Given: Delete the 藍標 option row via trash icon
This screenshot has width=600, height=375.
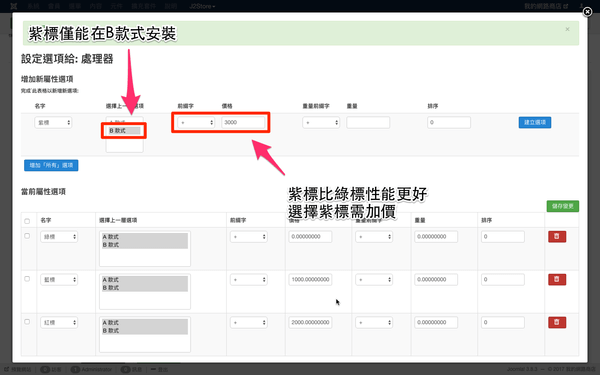Looking at the screenshot, I should pos(557,279).
